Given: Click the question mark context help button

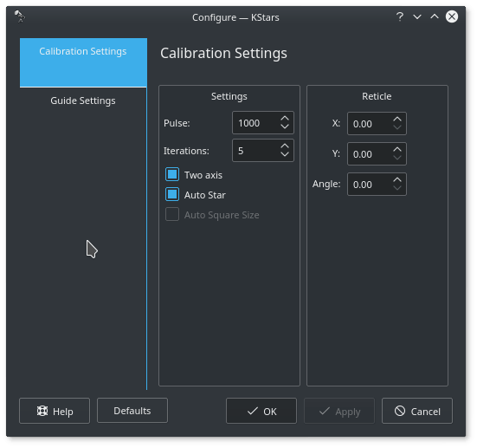Looking at the screenshot, I should tap(400, 16).
